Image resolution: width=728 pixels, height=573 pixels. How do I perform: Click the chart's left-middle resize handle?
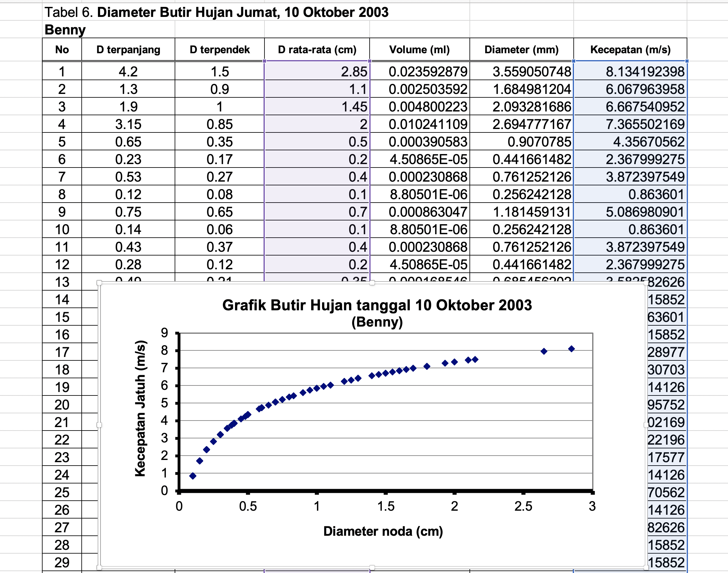[99, 425]
